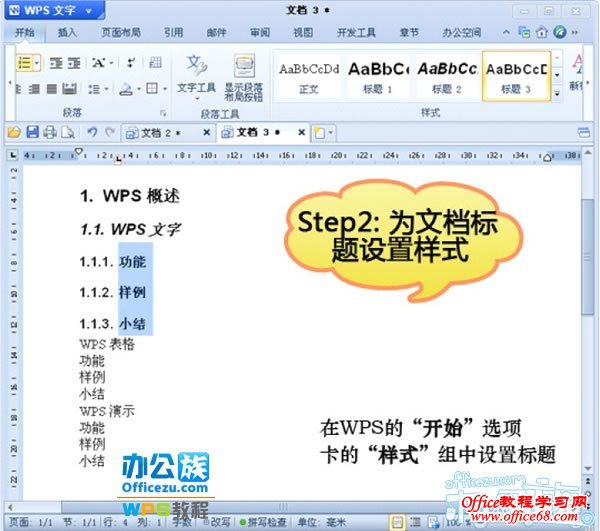Close the 文档 2 document tab
Viewport: 600px width, 531px height.
[x=207, y=132]
